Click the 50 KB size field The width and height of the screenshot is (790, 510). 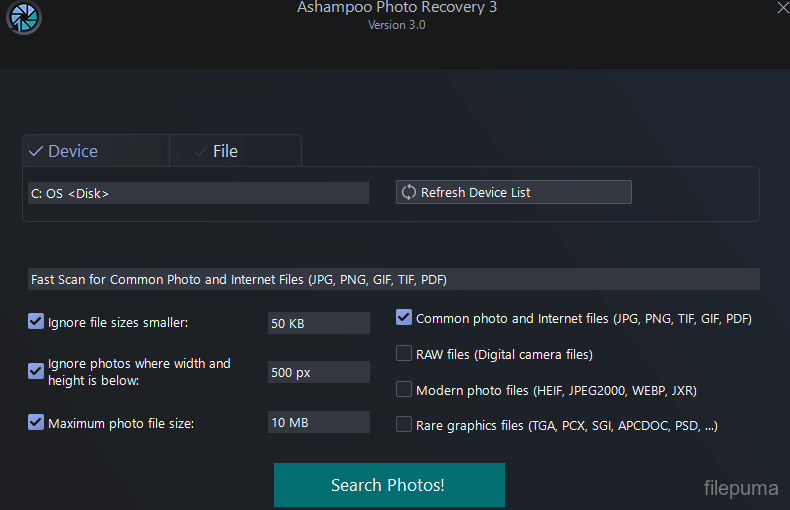click(x=318, y=323)
